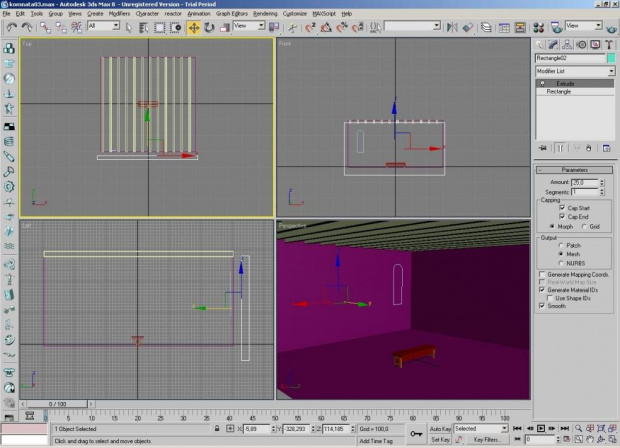Screen dimensions: 620x448
Task: Open Select by Name dialog icon
Action: tap(144, 27)
